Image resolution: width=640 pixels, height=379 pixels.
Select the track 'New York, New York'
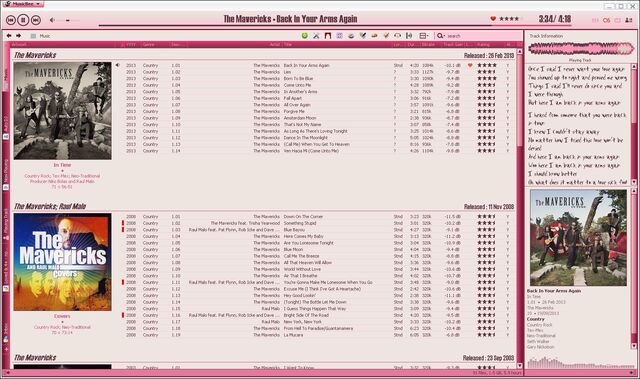pos(301,321)
